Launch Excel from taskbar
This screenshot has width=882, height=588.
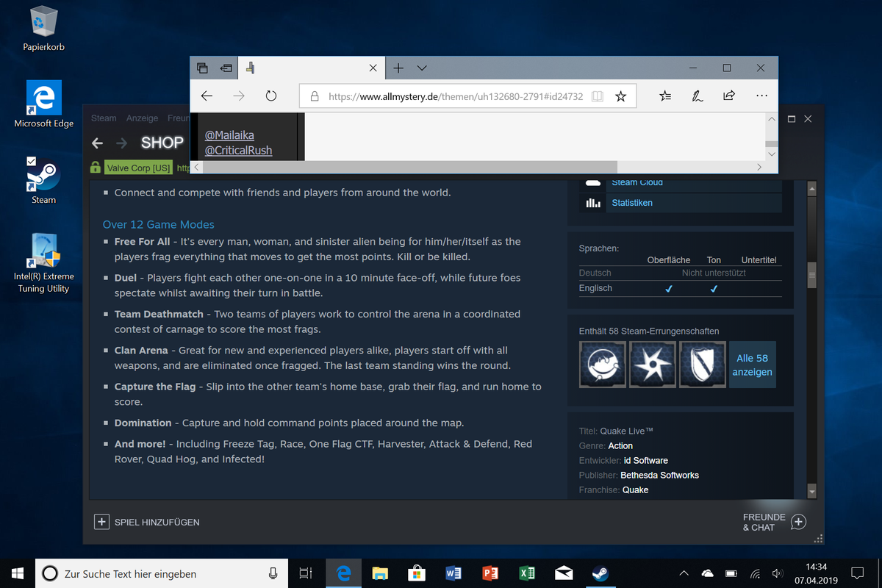(526, 573)
